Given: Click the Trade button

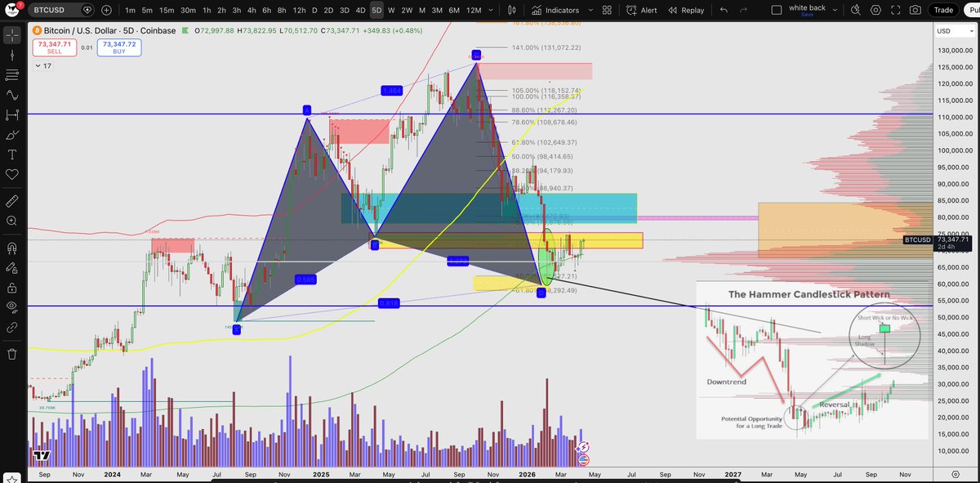Looking at the screenshot, I should [943, 10].
